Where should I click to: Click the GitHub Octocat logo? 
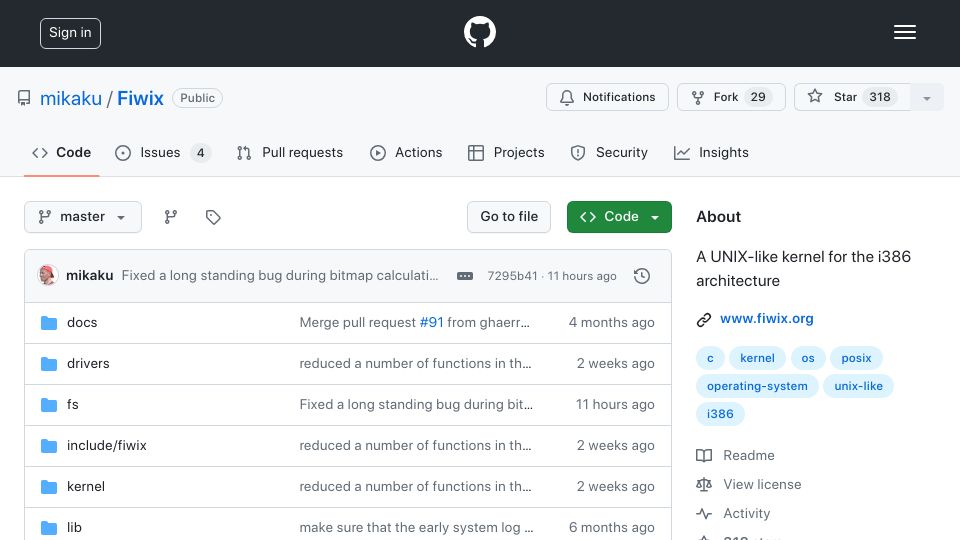479,32
